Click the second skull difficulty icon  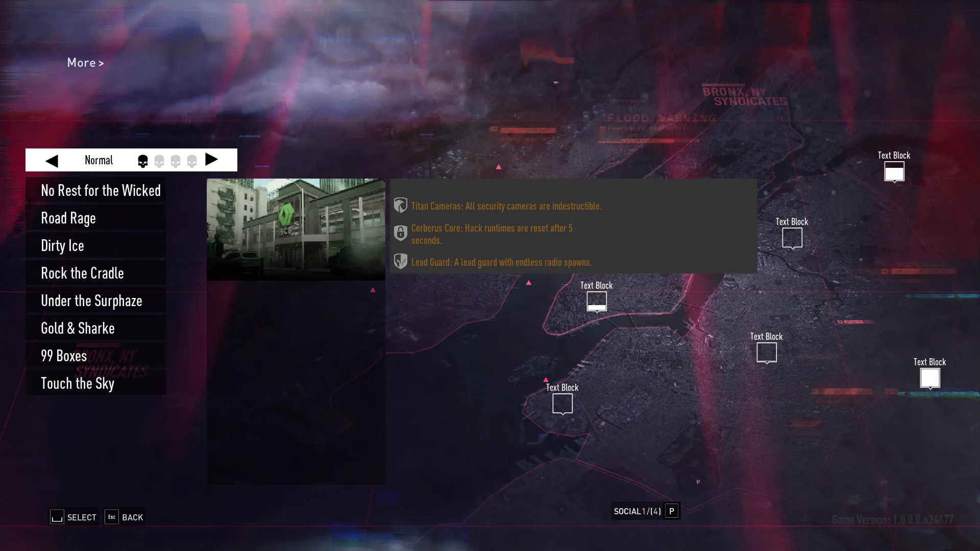pyautogui.click(x=160, y=161)
